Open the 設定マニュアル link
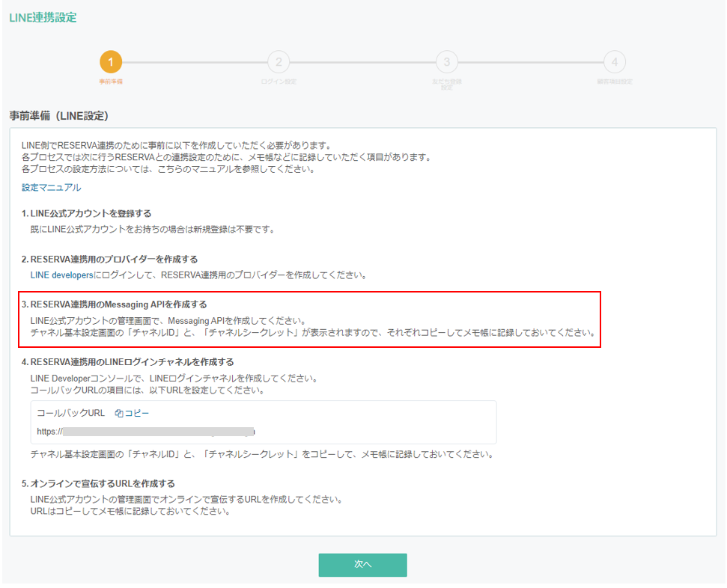 (51, 188)
